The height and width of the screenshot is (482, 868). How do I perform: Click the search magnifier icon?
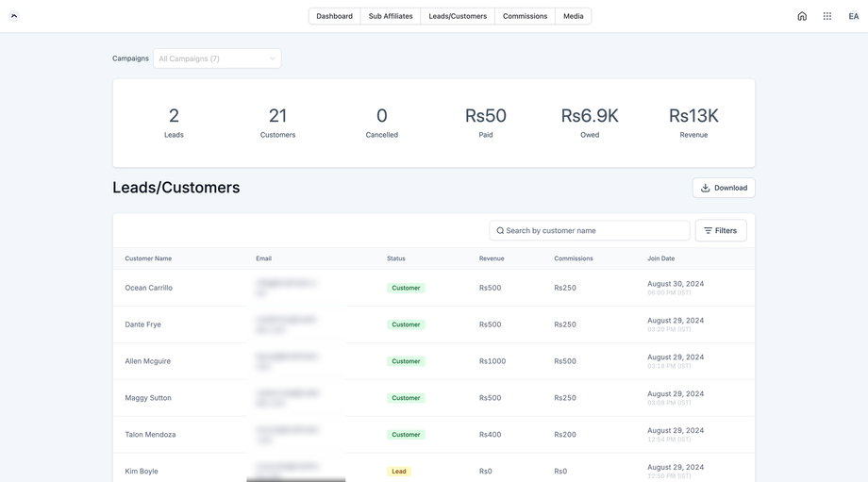pos(500,230)
